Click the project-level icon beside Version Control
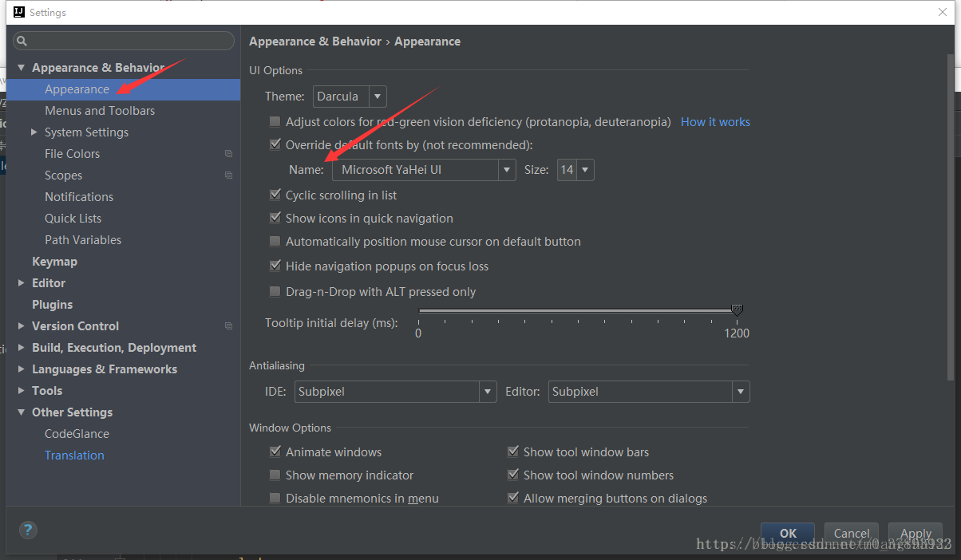Screen dimensions: 961x560 pos(228,326)
